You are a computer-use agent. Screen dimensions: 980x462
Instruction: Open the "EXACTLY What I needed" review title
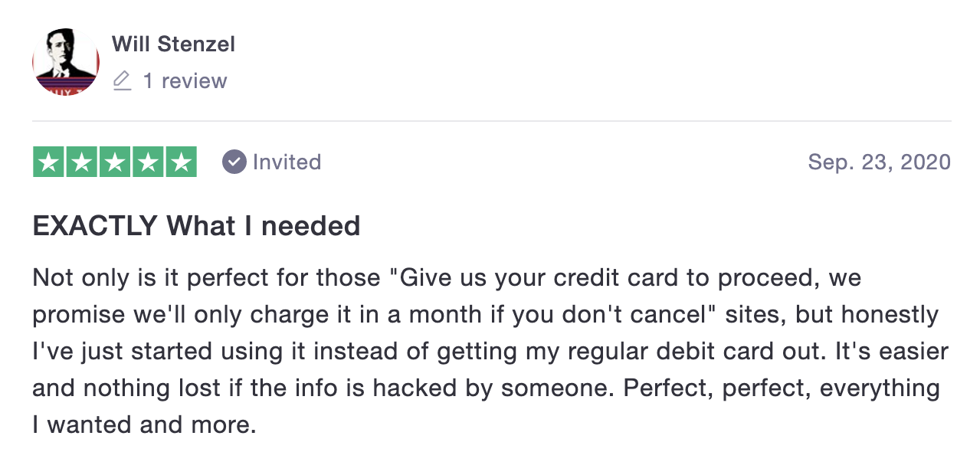point(196,226)
